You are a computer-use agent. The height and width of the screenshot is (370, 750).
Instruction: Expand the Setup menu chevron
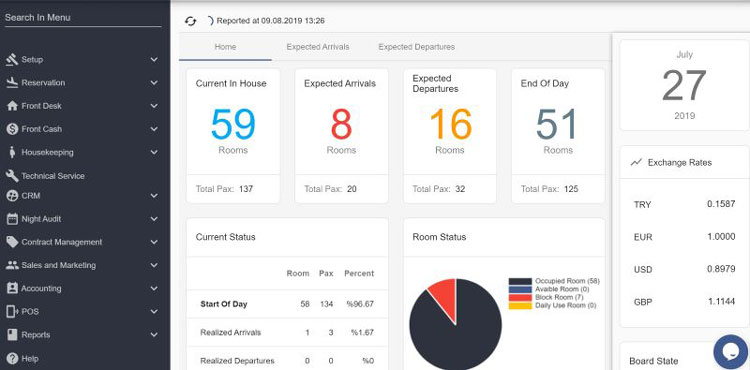[154, 60]
